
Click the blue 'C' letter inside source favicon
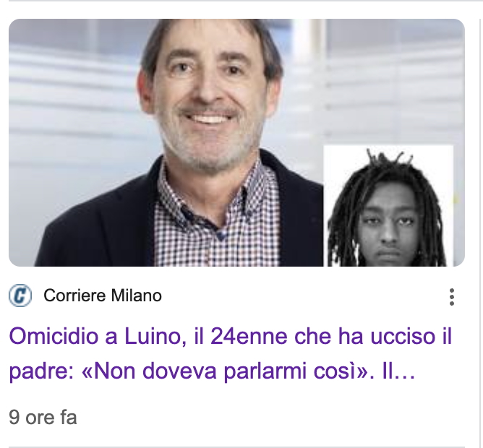[x=20, y=296]
